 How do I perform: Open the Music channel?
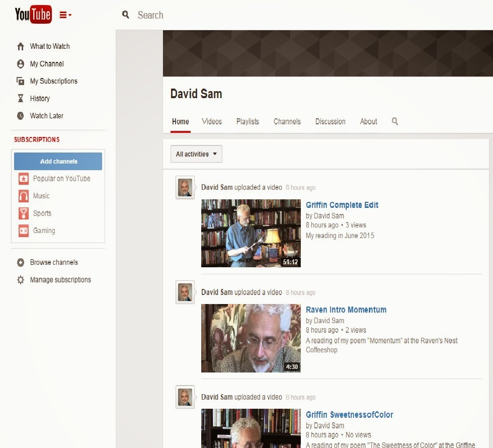41,196
